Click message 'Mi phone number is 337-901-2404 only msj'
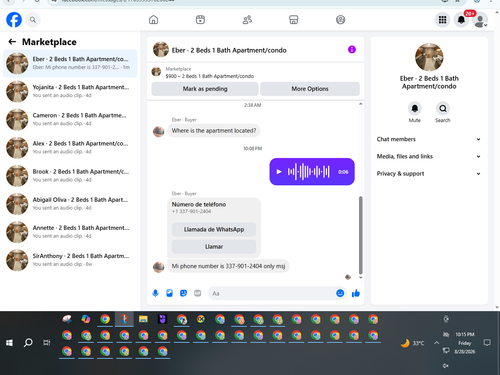 click(228, 266)
